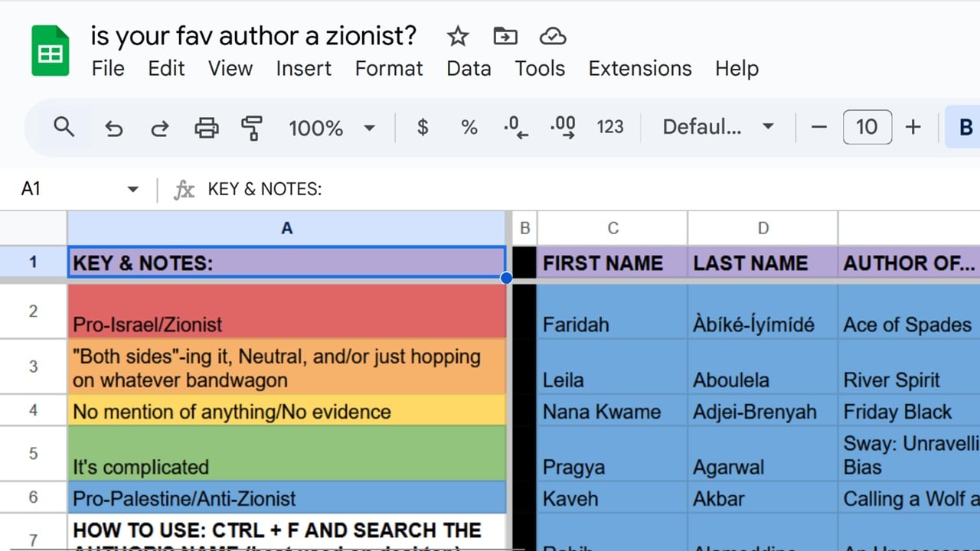
Task: Open the search menus magnifier
Action: [64, 126]
